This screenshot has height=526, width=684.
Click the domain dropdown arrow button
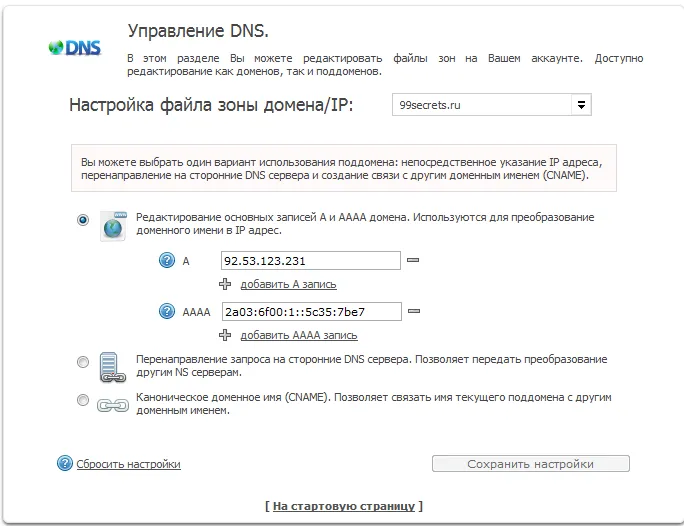click(x=581, y=105)
